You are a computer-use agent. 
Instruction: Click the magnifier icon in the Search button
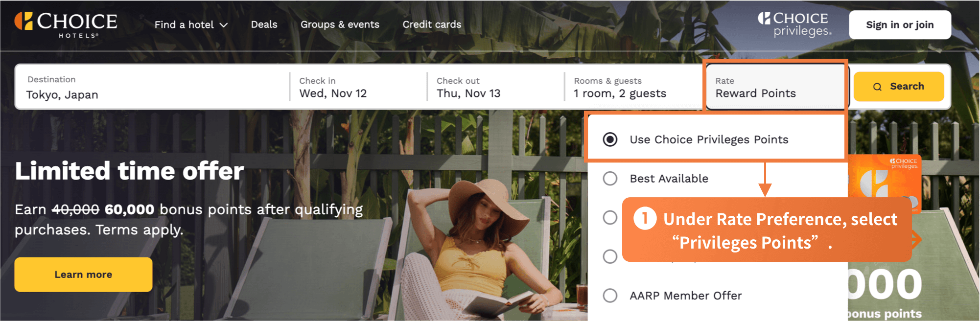pyautogui.click(x=877, y=87)
